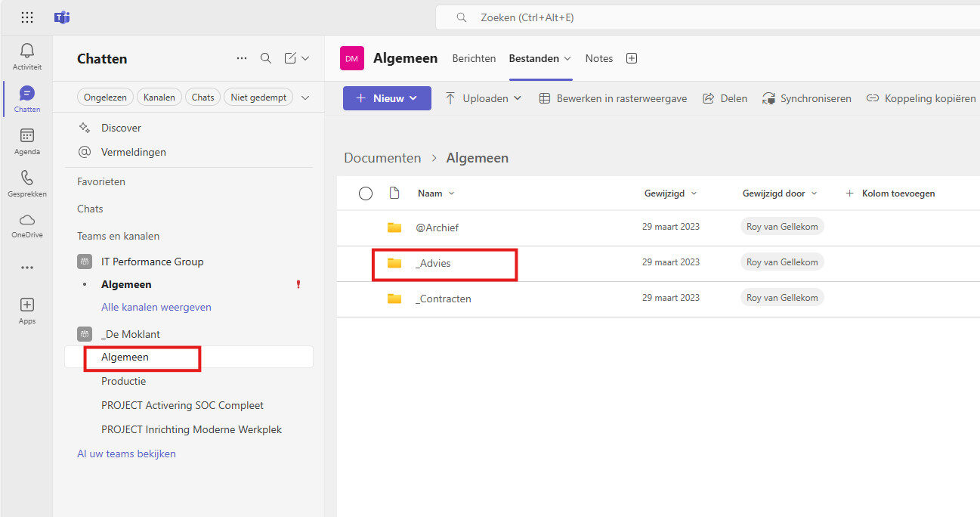Open the Uploaden dropdown menu

click(484, 98)
